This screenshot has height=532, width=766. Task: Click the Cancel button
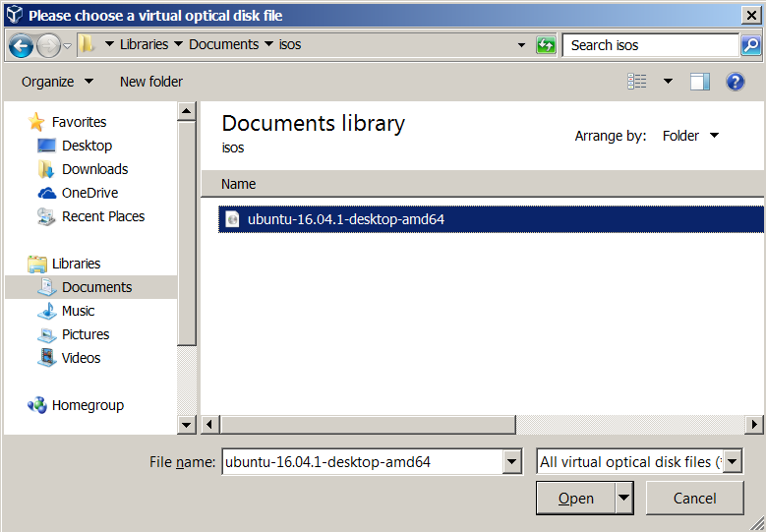coord(694,498)
